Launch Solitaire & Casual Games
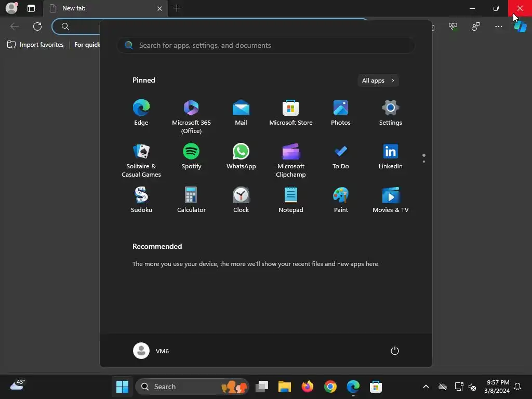 pos(141,161)
